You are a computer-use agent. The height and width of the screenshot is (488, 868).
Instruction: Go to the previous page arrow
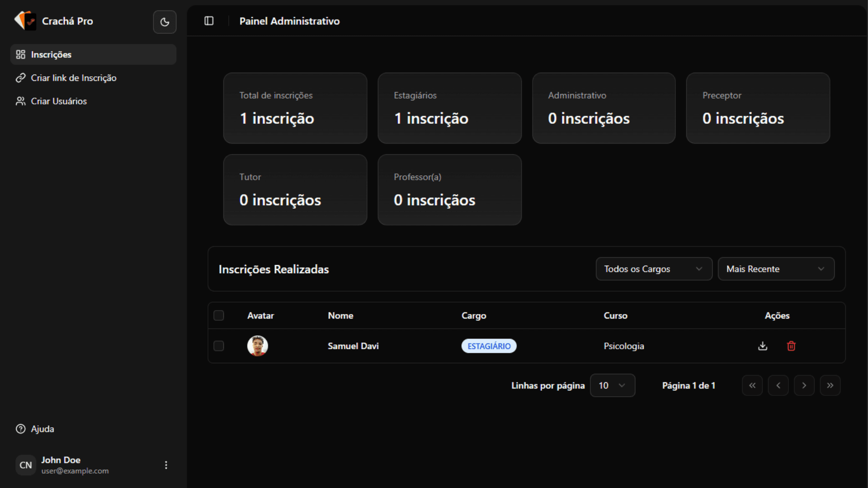click(778, 385)
